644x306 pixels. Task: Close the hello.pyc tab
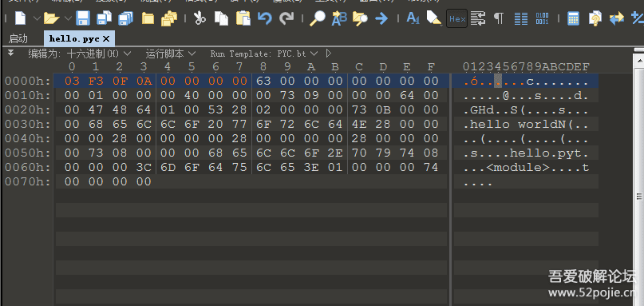click(x=106, y=39)
